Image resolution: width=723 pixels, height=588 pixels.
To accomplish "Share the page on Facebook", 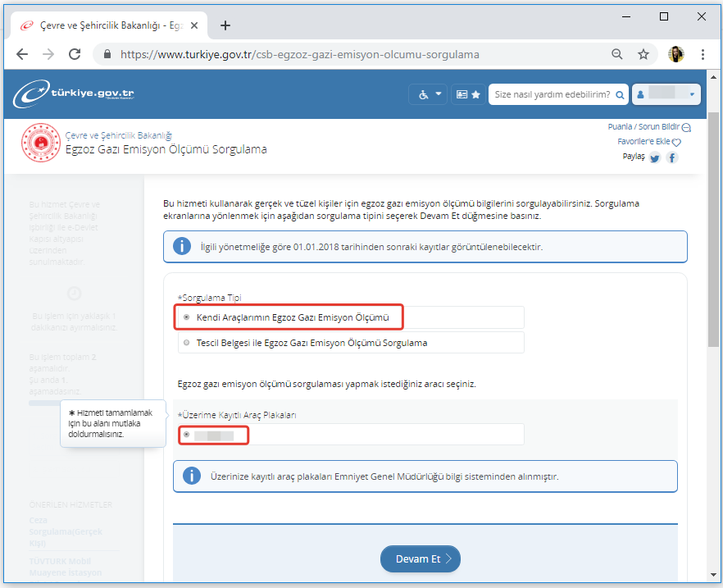I will pyautogui.click(x=672, y=157).
